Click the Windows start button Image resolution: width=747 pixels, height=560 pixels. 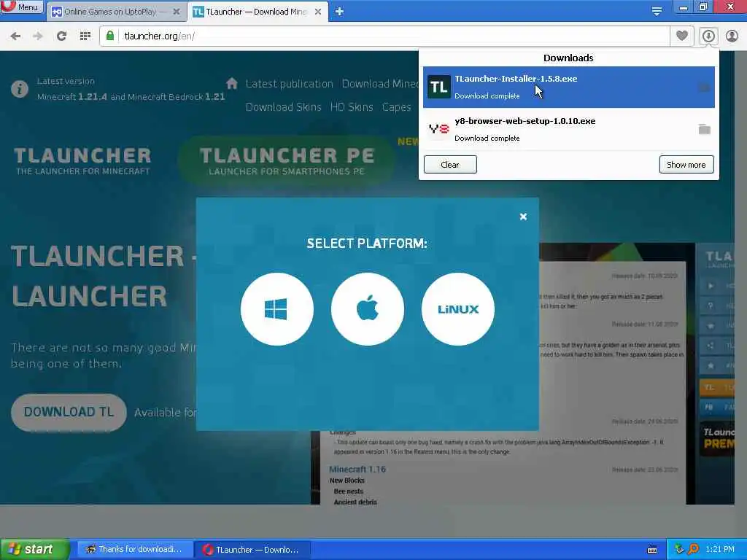click(34, 550)
